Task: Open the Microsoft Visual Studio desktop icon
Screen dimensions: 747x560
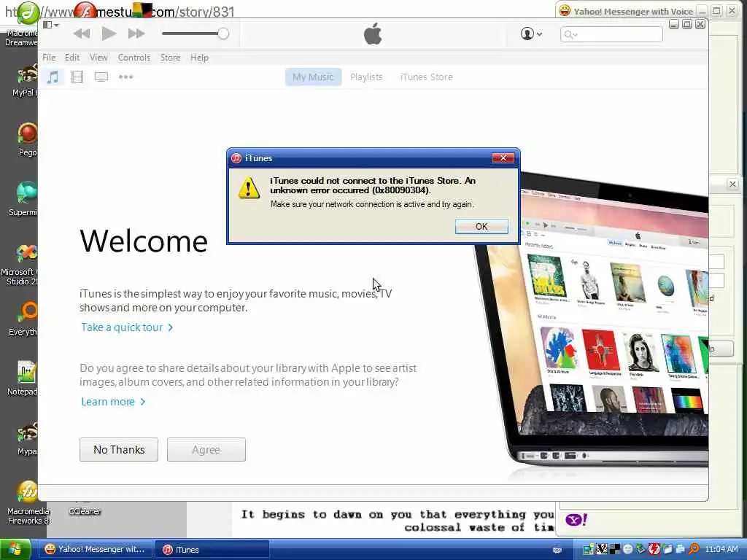Action: 20,265
